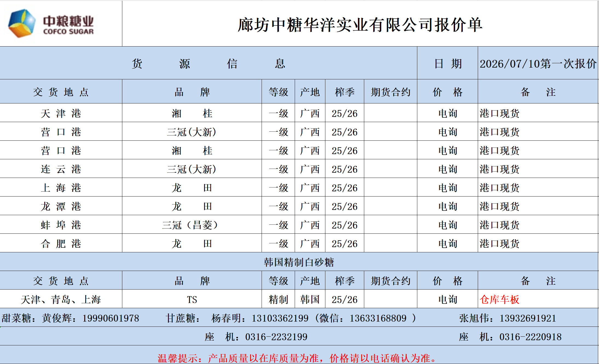This screenshot has height=364, width=599.
Task: Select the 三冠（昌菱）brand cell
Action: 192,225
